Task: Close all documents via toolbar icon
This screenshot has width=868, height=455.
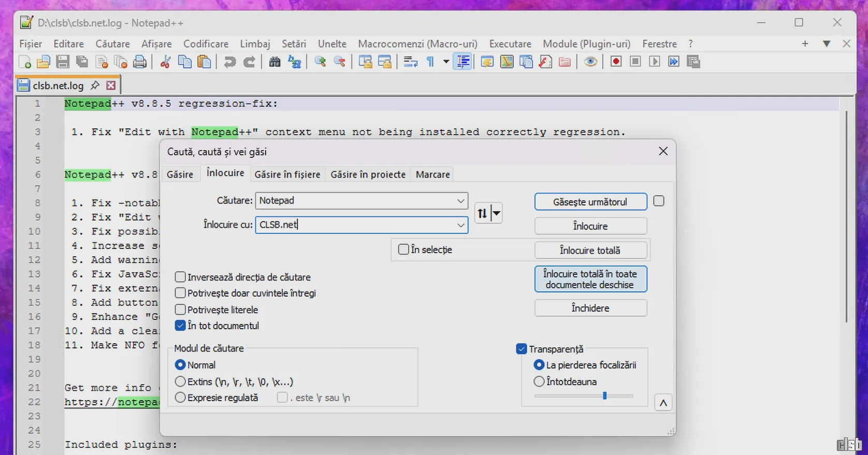Action: coord(121,62)
